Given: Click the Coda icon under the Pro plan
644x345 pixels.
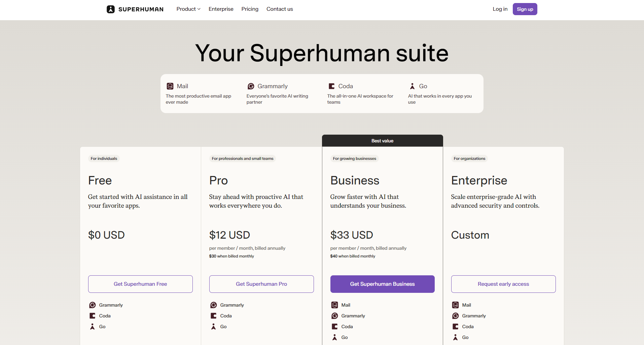Looking at the screenshot, I should click(214, 316).
